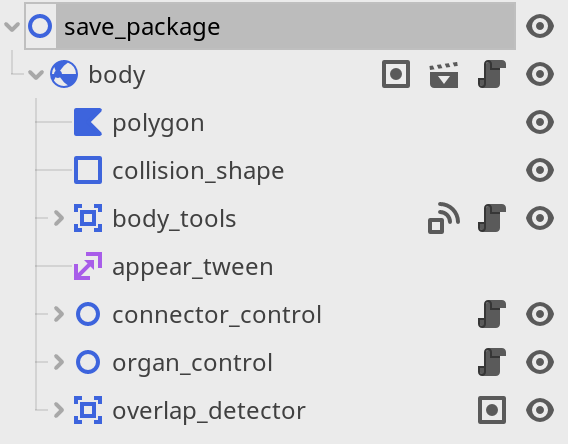Open script attached to body_tools

[492, 218]
